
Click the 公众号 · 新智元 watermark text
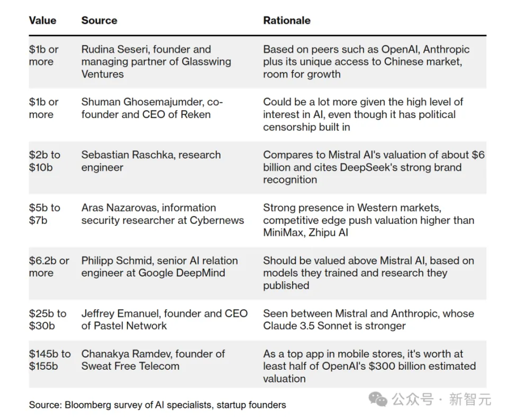(442, 399)
